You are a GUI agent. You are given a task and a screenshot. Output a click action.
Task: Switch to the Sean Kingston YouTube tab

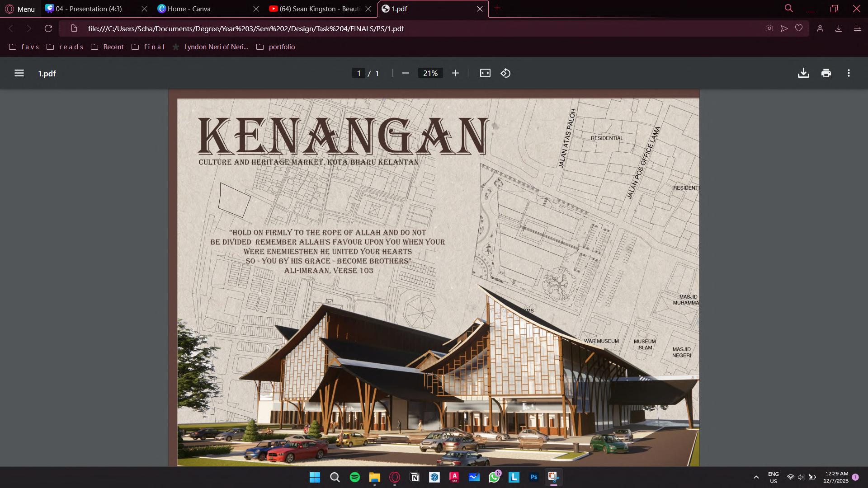(x=319, y=9)
